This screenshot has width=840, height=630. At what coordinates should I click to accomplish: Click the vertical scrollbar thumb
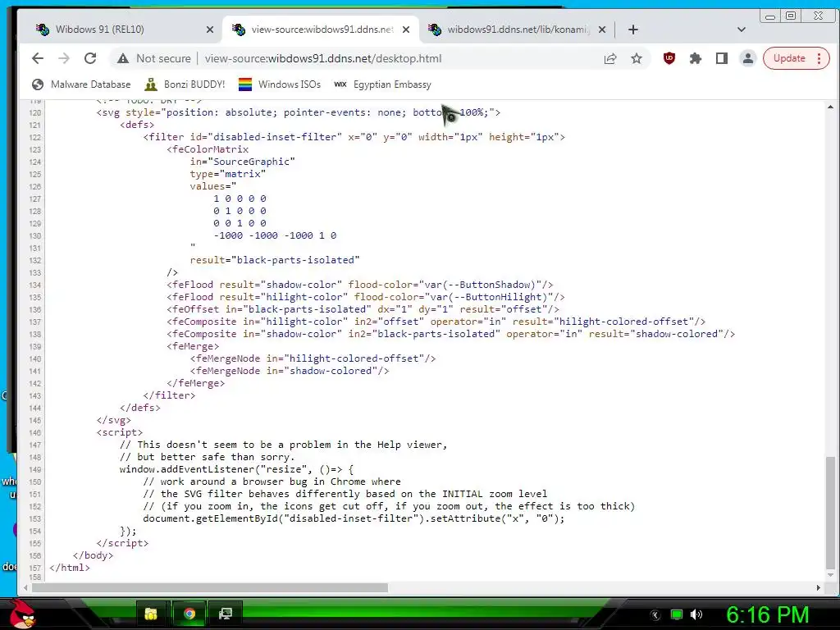(x=830, y=513)
